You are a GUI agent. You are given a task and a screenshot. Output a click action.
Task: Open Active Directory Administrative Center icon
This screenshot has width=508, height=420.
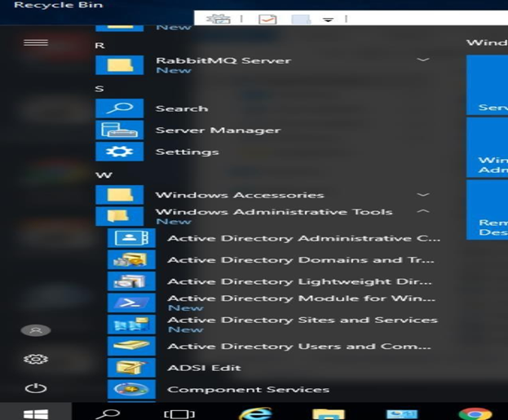130,238
